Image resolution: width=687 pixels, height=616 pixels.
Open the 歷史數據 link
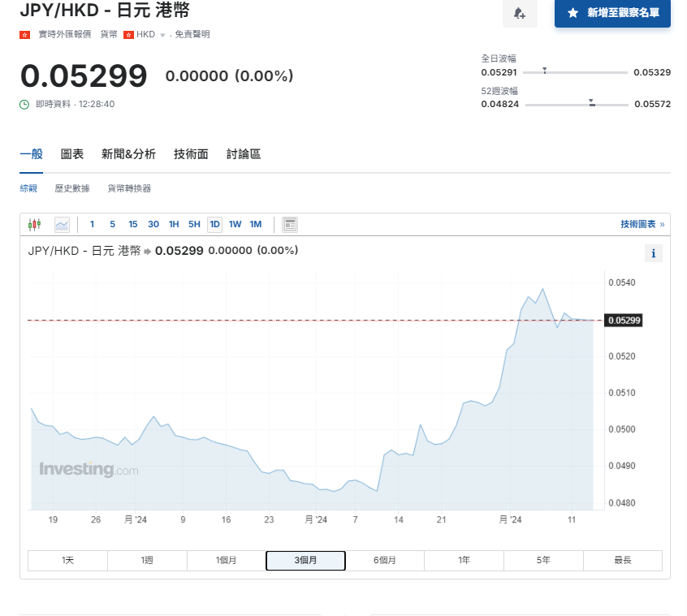72,188
